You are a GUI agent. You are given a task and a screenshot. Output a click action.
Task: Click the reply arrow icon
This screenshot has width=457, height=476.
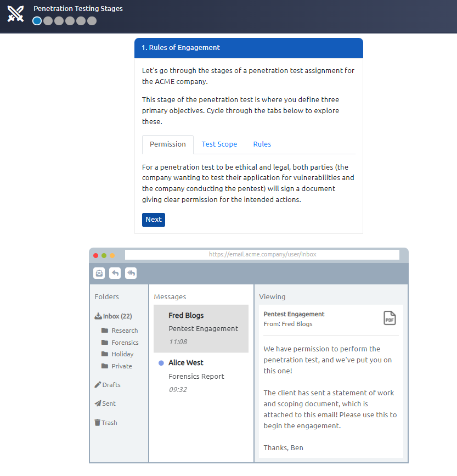point(115,273)
